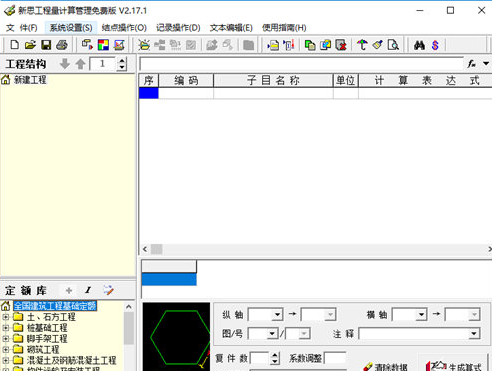492x371 pixels.
Task: Click the table scroll left arrow
Action: pos(145,249)
